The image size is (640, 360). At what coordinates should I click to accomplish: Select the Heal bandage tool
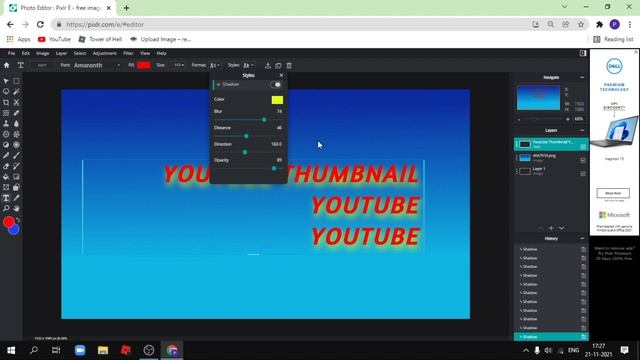(x=16, y=113)
